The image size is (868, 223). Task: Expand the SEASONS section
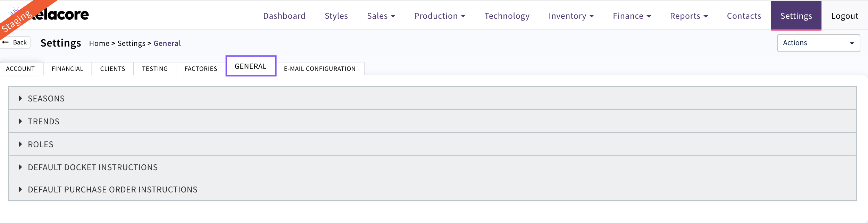coord(46,99)
